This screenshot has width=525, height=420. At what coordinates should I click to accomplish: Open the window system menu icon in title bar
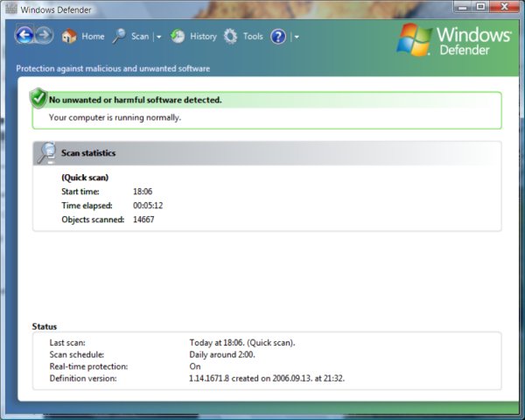(10, 9)
